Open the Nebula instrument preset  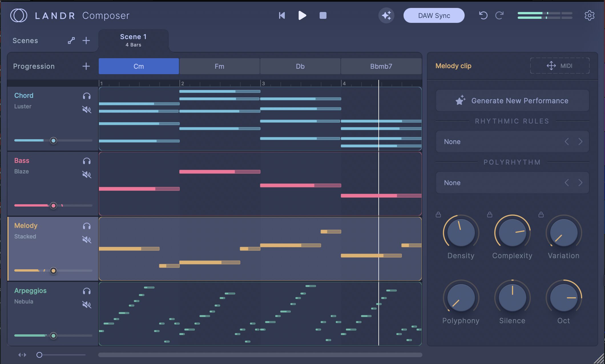click(24, 302)
